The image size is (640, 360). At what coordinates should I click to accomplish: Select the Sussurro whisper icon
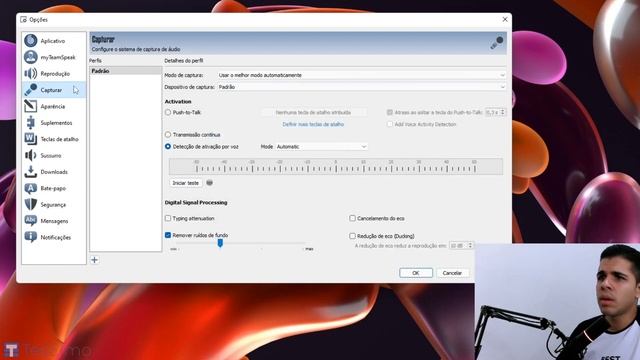coord(31,156)
